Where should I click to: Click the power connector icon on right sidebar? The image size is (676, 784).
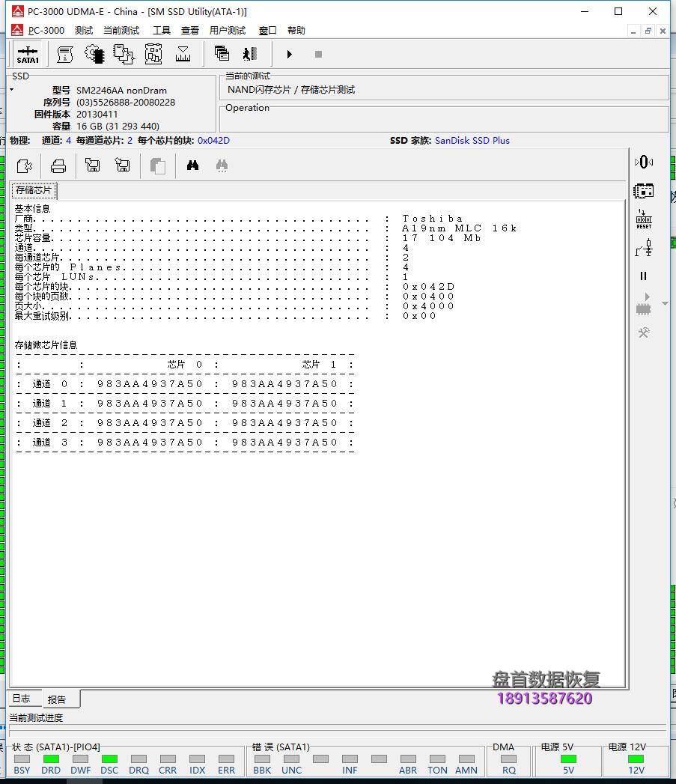click(644, 248)
